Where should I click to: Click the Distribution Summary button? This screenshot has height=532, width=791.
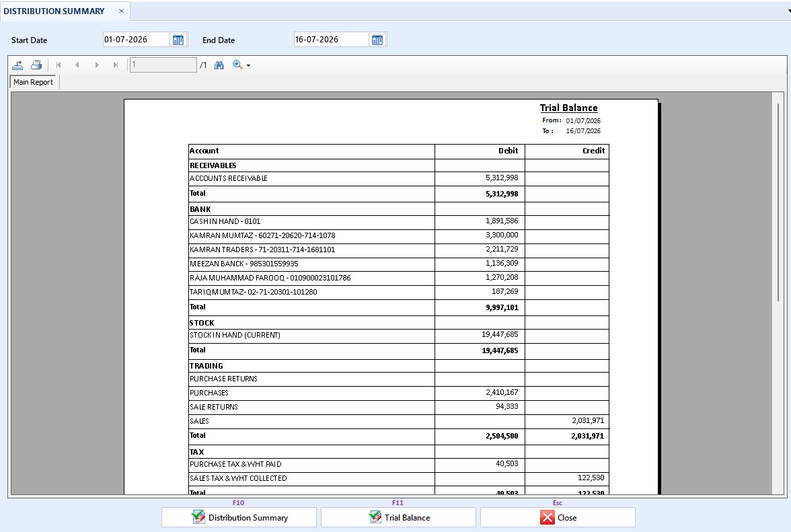(239, 517)
